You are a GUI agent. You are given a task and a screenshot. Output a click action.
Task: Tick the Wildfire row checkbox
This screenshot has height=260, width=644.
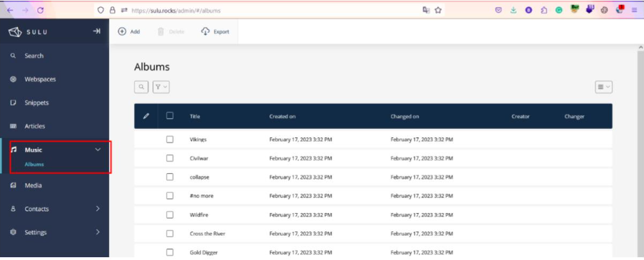(x=170, y=214)
